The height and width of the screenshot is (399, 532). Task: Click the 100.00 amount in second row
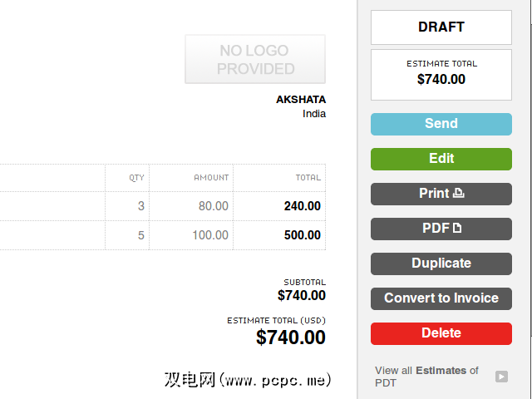click(x=210, y=235)
